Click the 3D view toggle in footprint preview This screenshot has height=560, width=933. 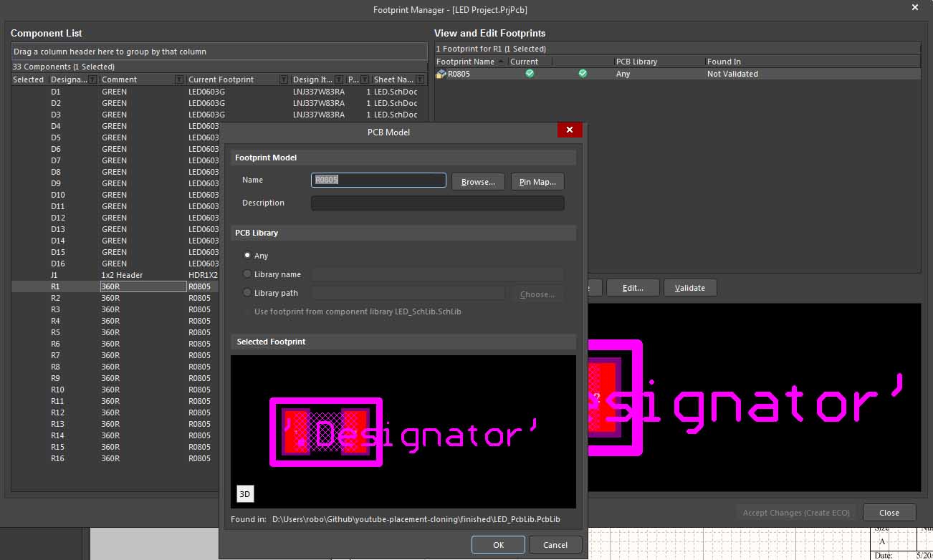(245, 494)
